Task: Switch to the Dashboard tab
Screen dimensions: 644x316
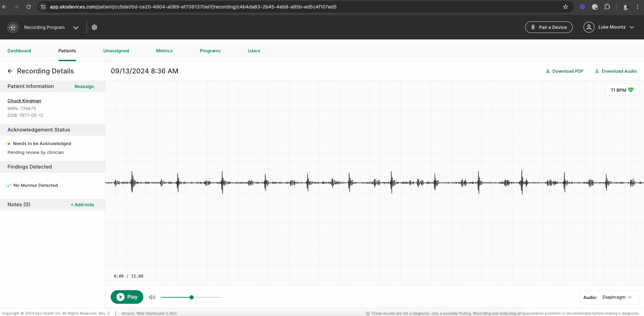Action: coord(19,51)
